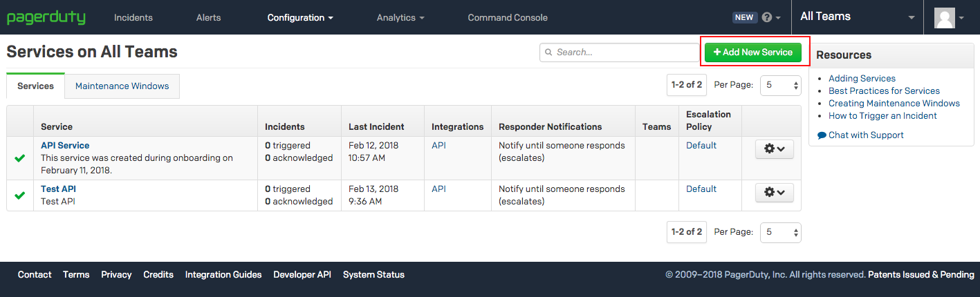Viewport: 980px width, 297px height.
Task: Click Patents Issued & Pending link
Action: (921, 274)
